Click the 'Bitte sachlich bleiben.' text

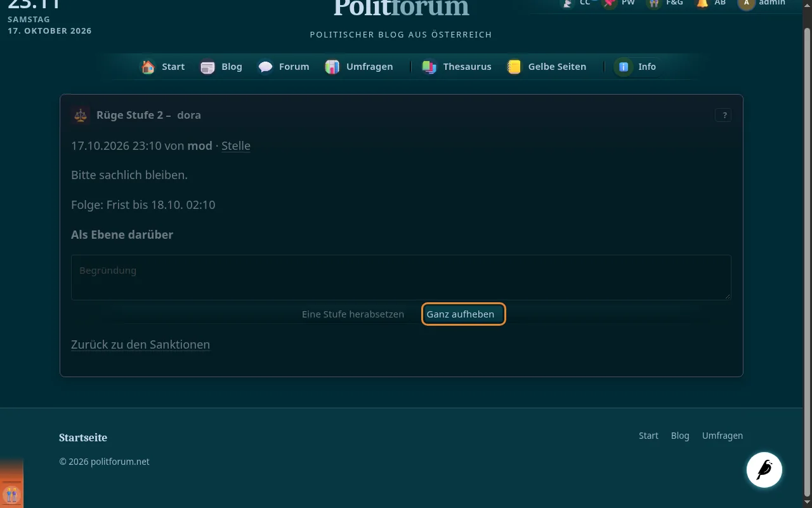pos(129,175)
